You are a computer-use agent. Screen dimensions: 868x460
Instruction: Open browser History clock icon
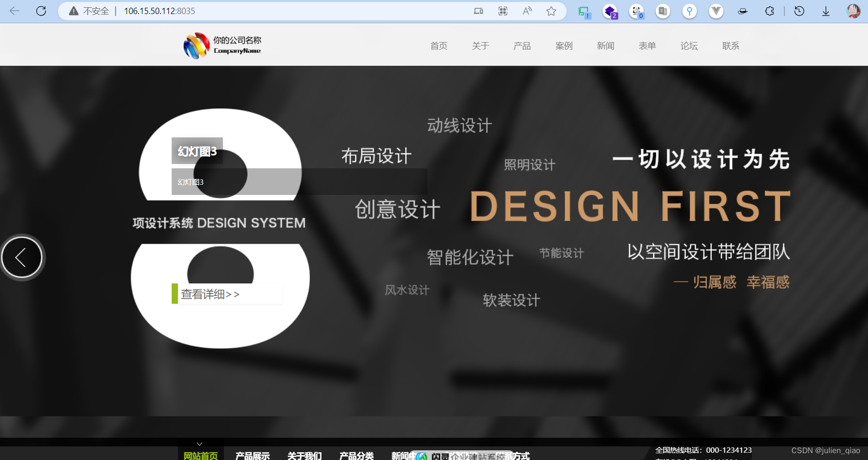(799, 11)
